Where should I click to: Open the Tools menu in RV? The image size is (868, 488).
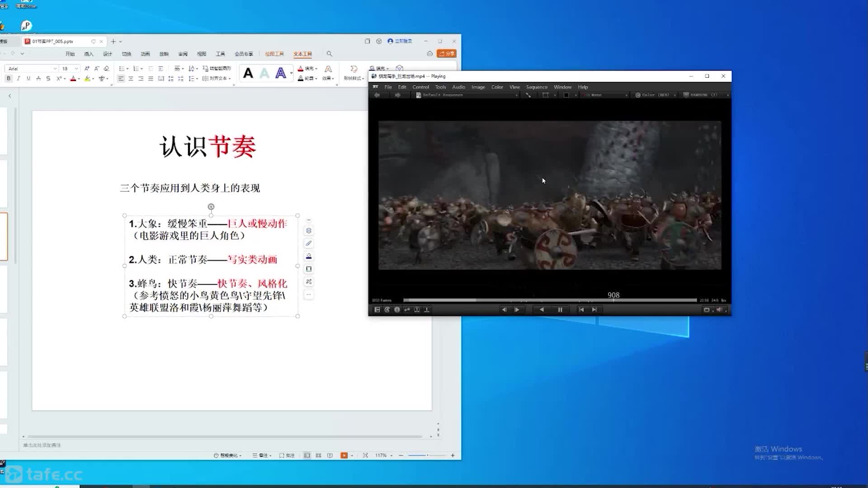[x=440, y=87]
